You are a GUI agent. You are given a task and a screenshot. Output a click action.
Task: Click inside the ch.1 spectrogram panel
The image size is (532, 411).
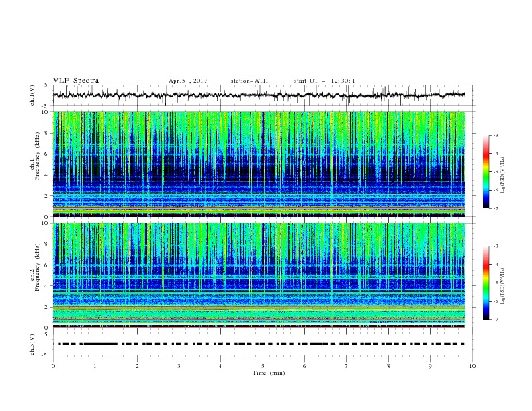click(259, 164)
